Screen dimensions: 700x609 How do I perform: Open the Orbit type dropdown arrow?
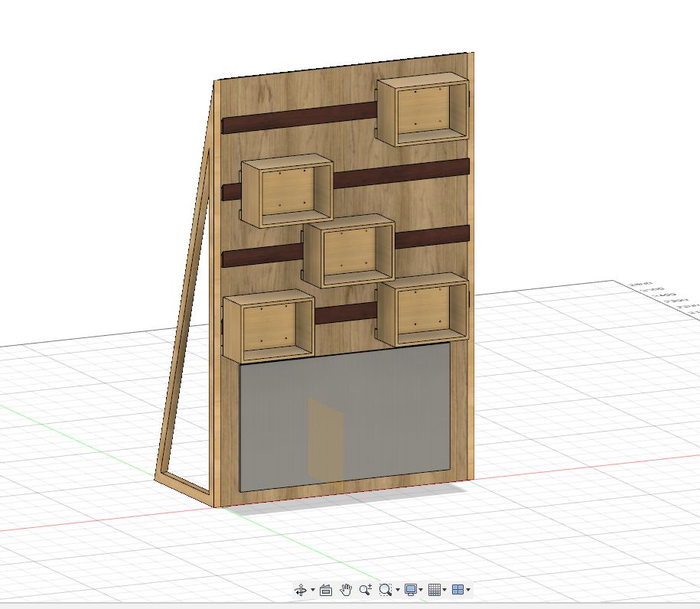(x=312, y=590)
